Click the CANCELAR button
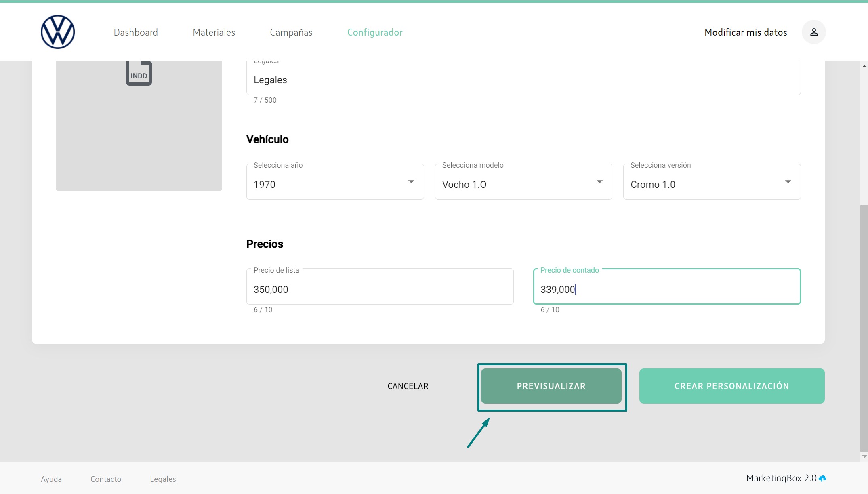The image size is (868, 494). coord(408,386)
